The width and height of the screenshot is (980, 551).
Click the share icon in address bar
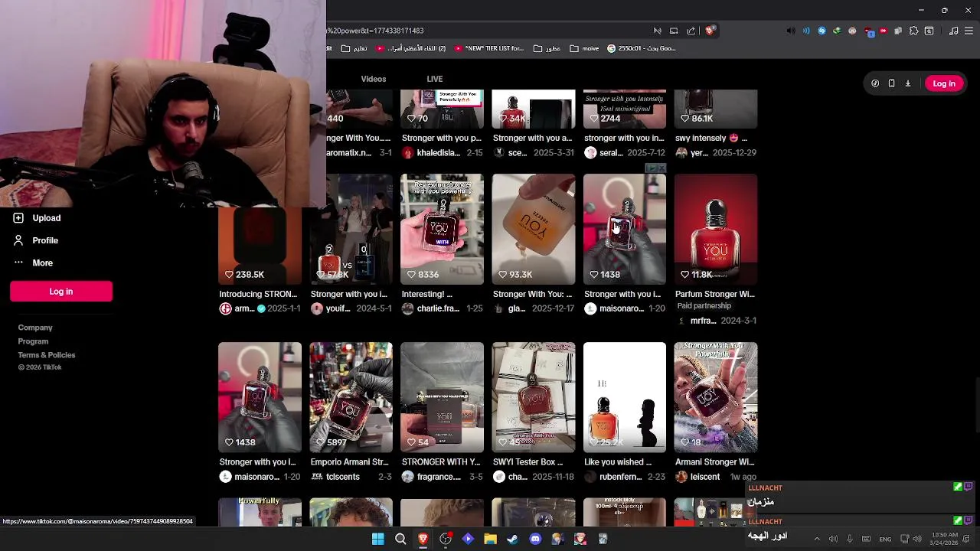691,31
